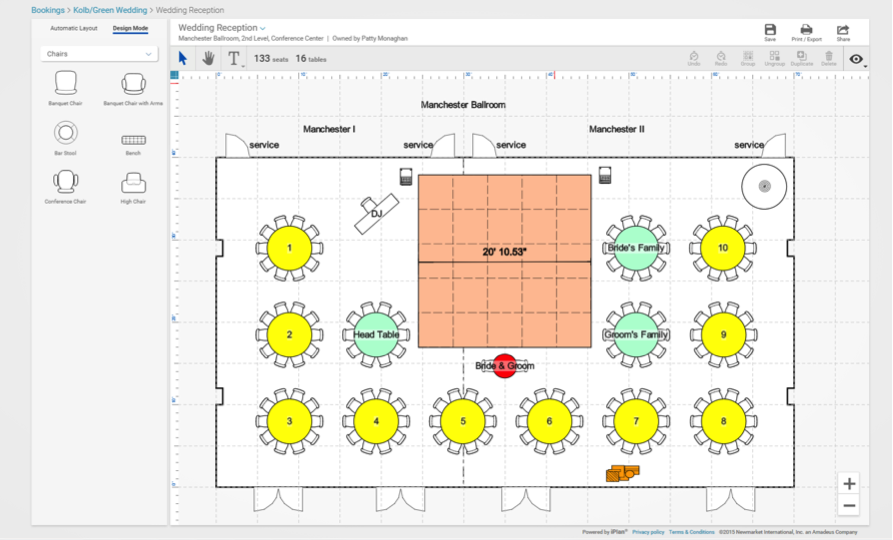Open Terms & Conditions link

pos(691,532)
